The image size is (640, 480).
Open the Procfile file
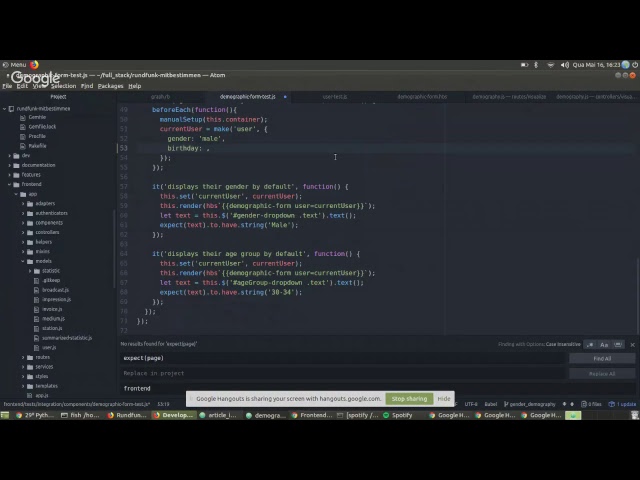(37, 136)
